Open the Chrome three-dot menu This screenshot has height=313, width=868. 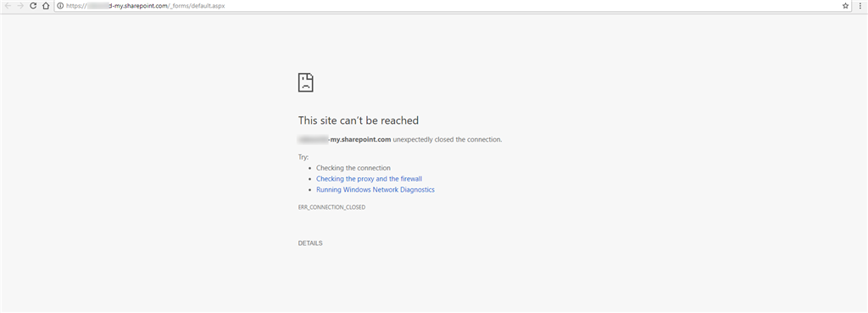861,6
